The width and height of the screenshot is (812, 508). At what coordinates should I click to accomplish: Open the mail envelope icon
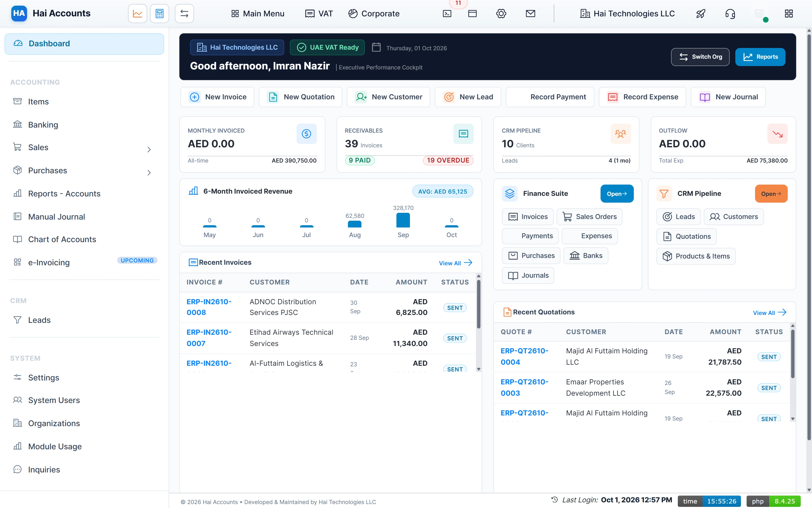click(530, 14)
